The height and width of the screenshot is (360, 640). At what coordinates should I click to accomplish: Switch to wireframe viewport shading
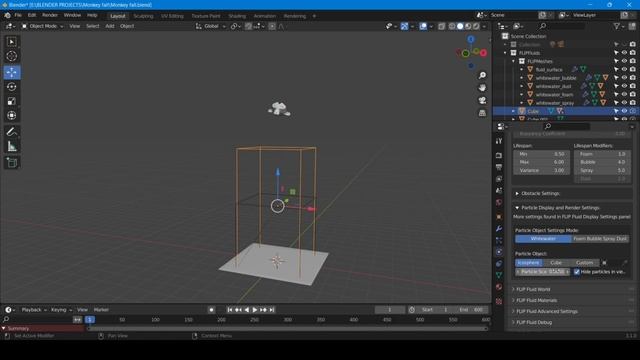tap(452, 26)
